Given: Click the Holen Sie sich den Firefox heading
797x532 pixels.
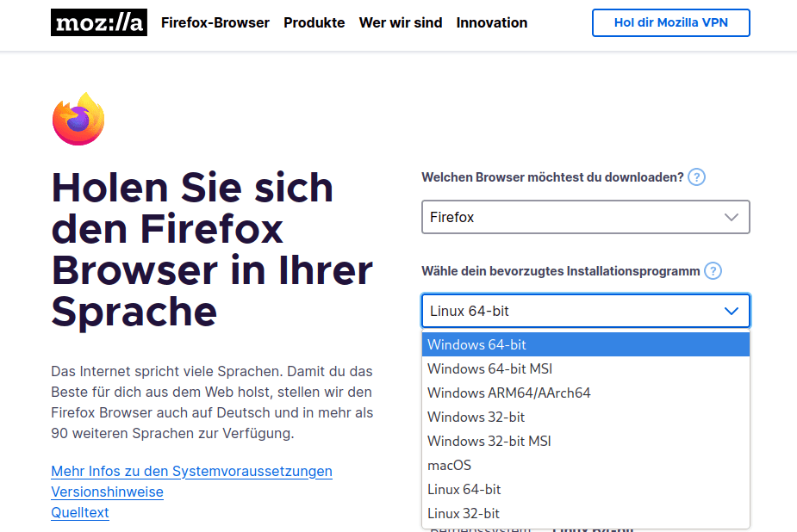Looking at the screenshot, I should [212, 250].
